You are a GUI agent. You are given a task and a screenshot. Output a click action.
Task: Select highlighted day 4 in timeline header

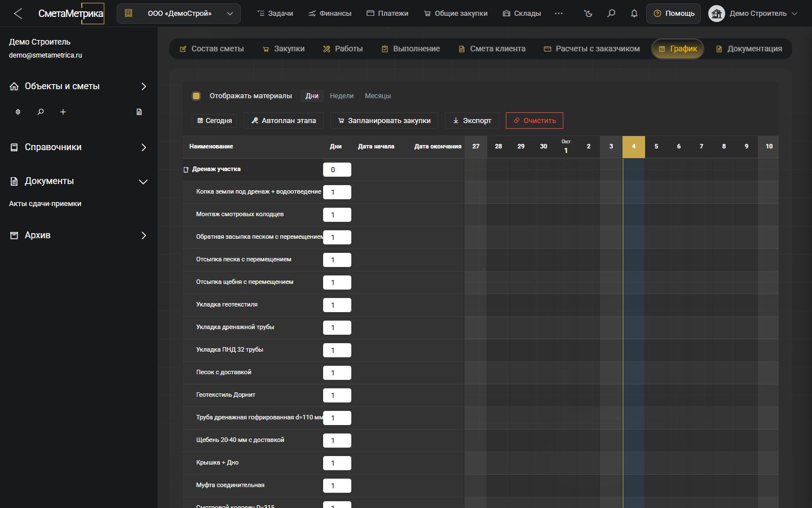(x=634, y=147)
